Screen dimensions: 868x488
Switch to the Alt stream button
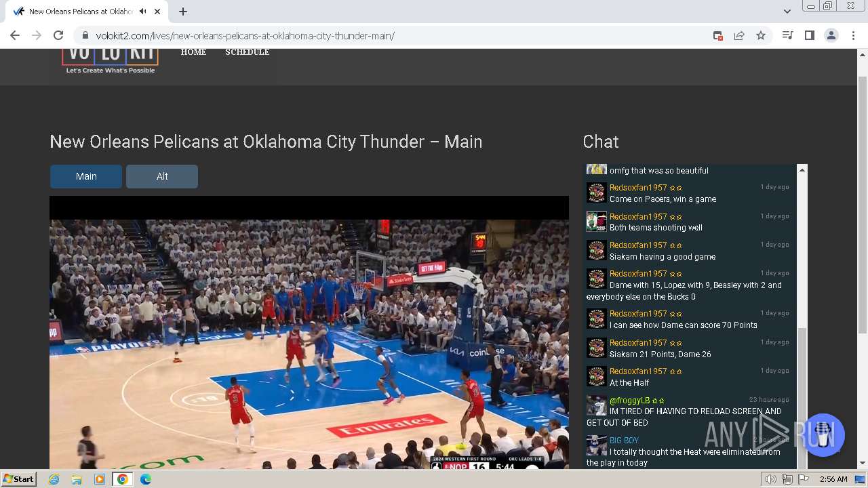pos(162,176)
